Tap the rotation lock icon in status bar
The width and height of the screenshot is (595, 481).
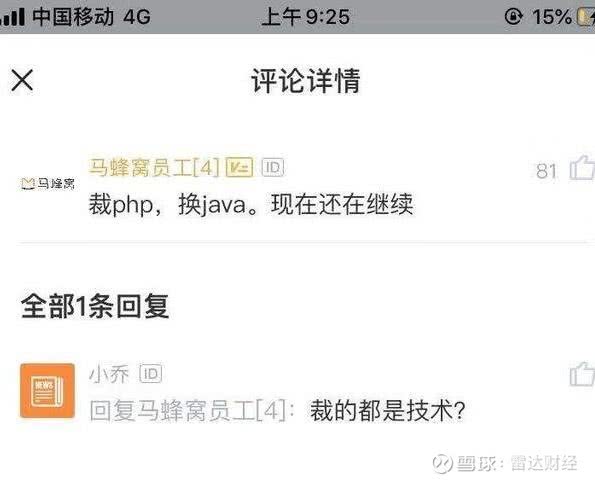pyautogui.click(x=514, y=17)
